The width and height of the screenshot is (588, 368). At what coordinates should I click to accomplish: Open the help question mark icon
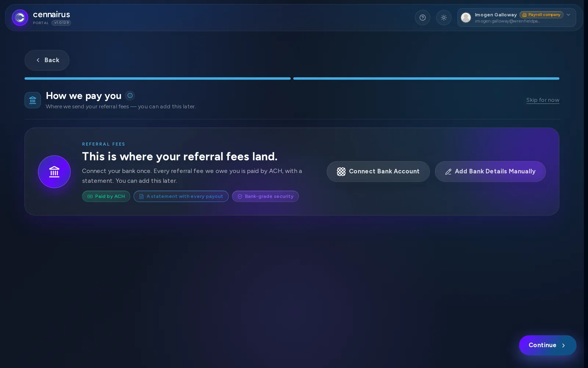click(x=423, y=18)
